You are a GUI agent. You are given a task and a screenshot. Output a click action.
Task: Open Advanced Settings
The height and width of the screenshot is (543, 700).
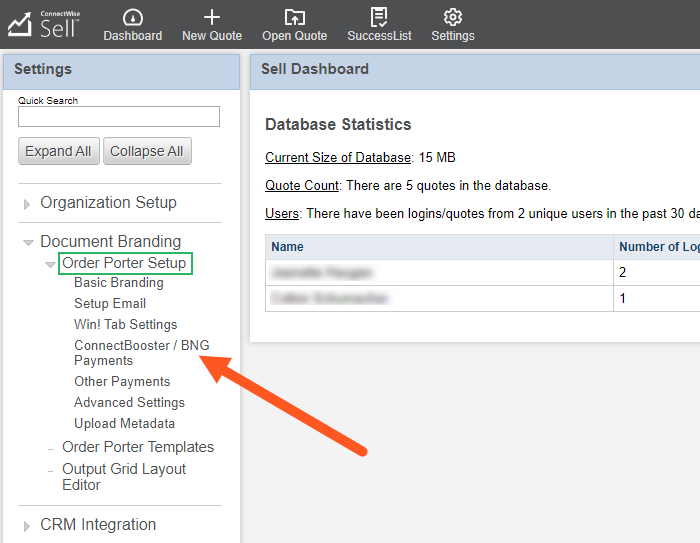pos(129,403)
